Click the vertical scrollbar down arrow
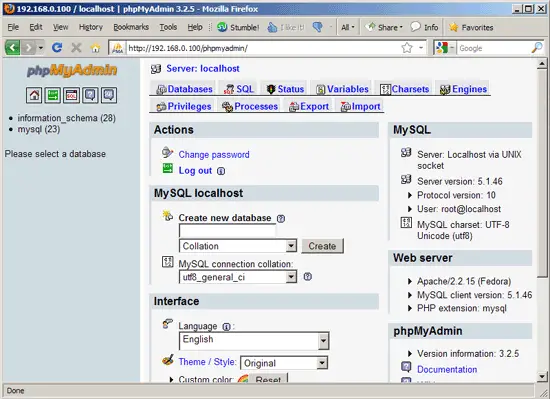The height and width of the screenshot is (399, 550). pos(542,377)
